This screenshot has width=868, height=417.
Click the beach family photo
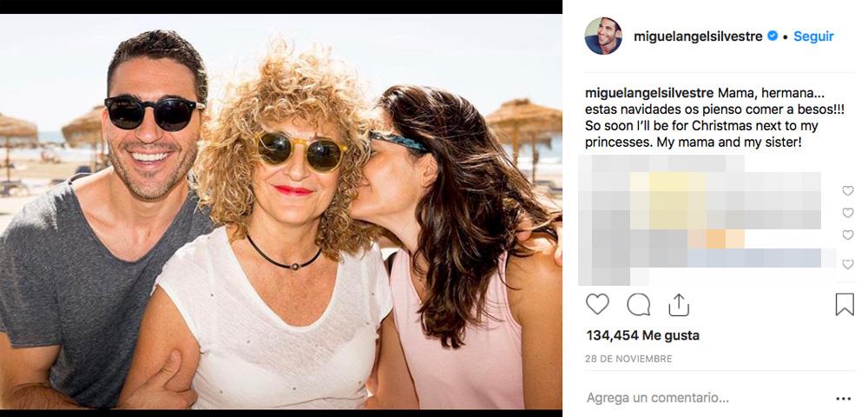[280, 211]
